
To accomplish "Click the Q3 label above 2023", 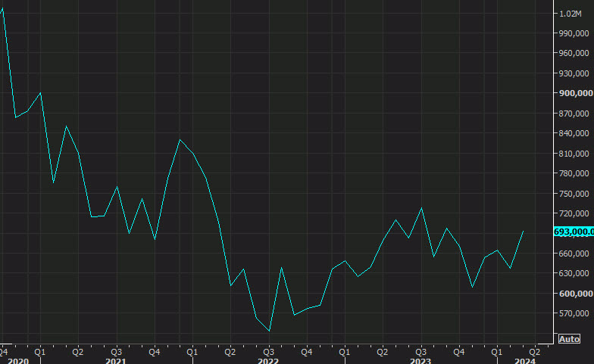I will click(x=421, y=352).
